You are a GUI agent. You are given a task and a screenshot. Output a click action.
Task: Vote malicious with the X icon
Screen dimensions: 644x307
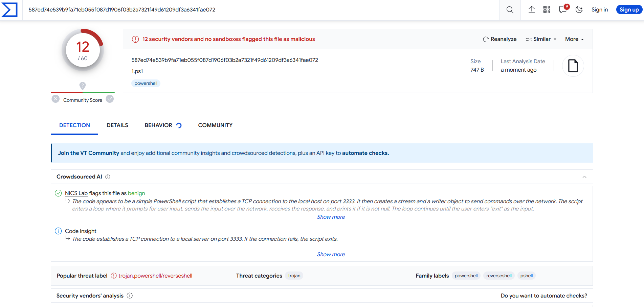(56, 99)
